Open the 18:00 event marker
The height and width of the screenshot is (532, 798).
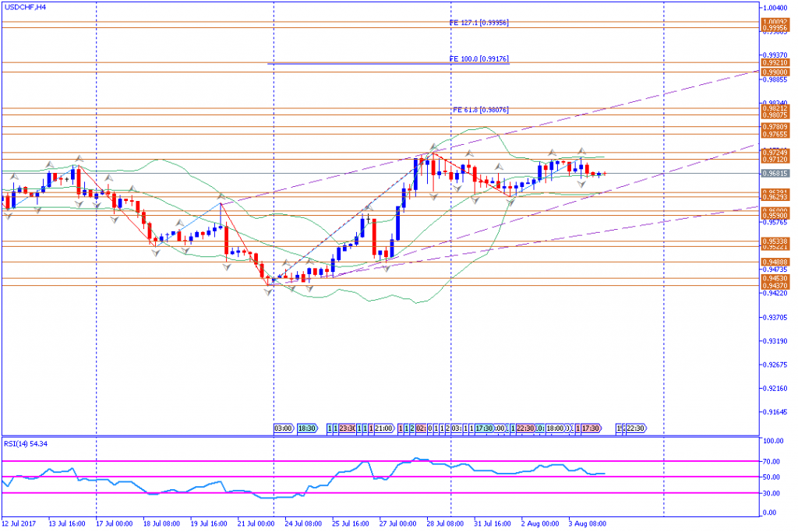click(555, 428)
